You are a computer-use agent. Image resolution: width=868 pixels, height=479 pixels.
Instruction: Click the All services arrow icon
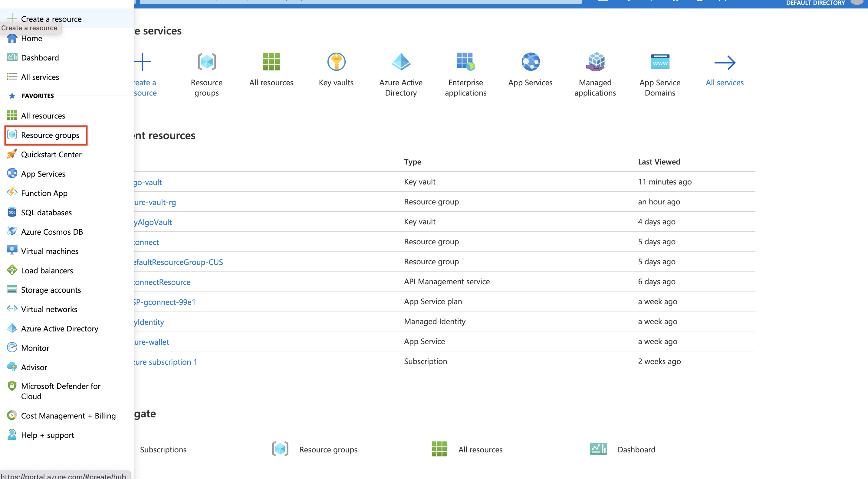[x=725, y=63]
